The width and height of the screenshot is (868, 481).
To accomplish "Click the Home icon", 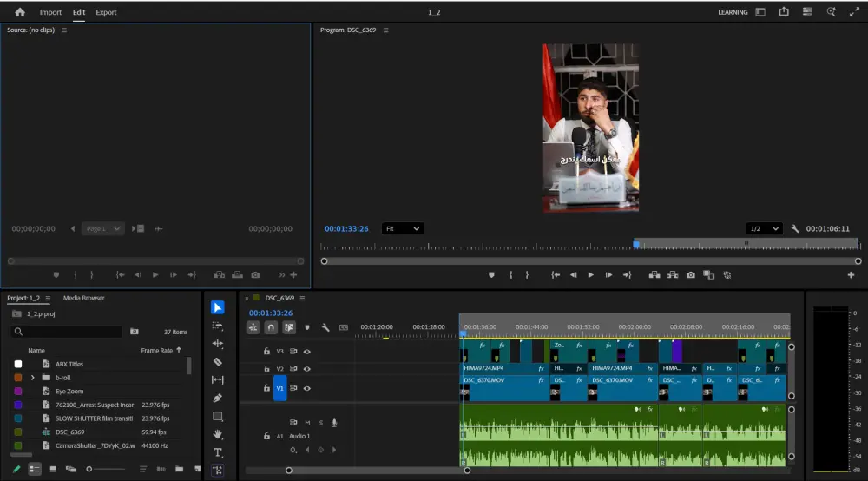I will [x=20, y=12].
